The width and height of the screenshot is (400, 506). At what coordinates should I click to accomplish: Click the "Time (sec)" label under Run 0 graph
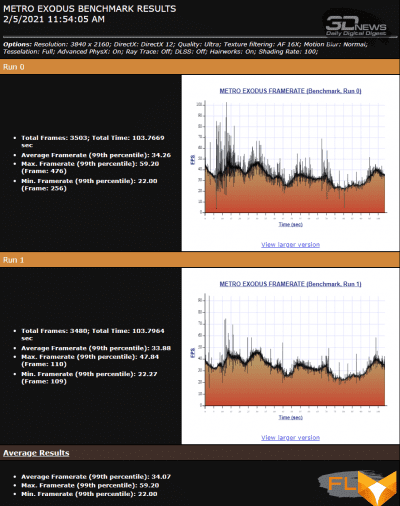(291, 224)
